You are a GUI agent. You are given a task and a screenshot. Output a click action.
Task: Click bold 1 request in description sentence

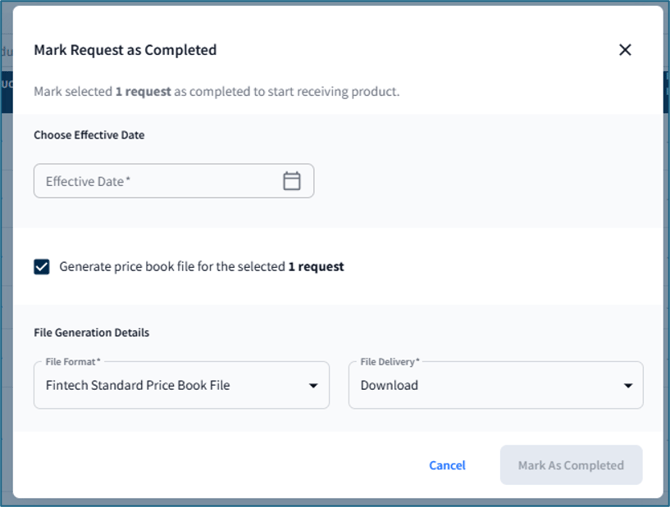(x=143, y=91)
